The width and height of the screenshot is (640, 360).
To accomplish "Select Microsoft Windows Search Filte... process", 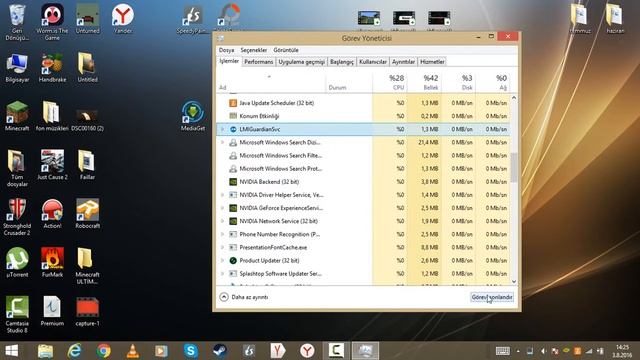I will (362, 156).
